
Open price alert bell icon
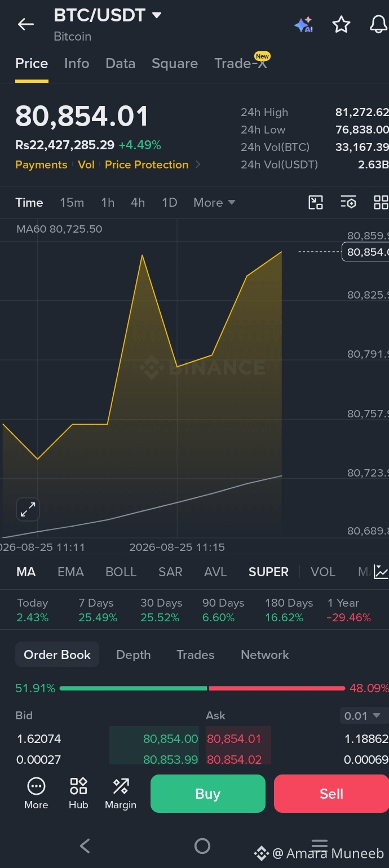[379, 24]
